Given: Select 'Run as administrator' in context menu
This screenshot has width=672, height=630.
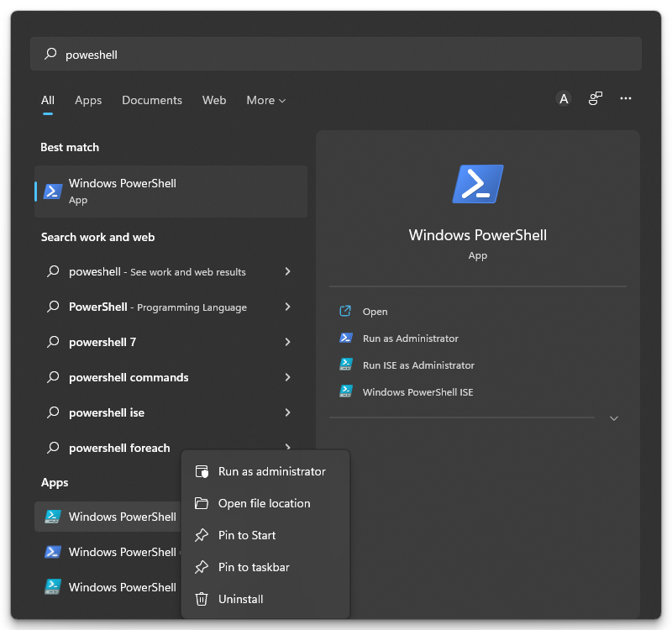Looking at the screenshot, I should pos(265,471).
